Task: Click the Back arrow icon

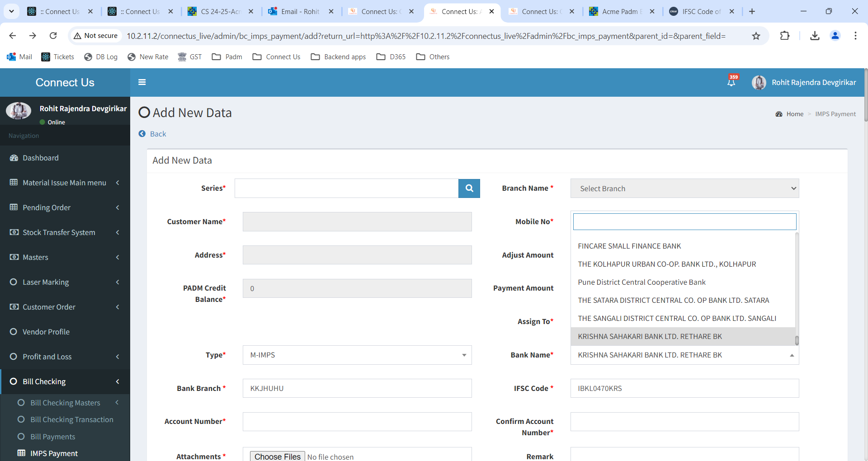Action: point(142,134)
